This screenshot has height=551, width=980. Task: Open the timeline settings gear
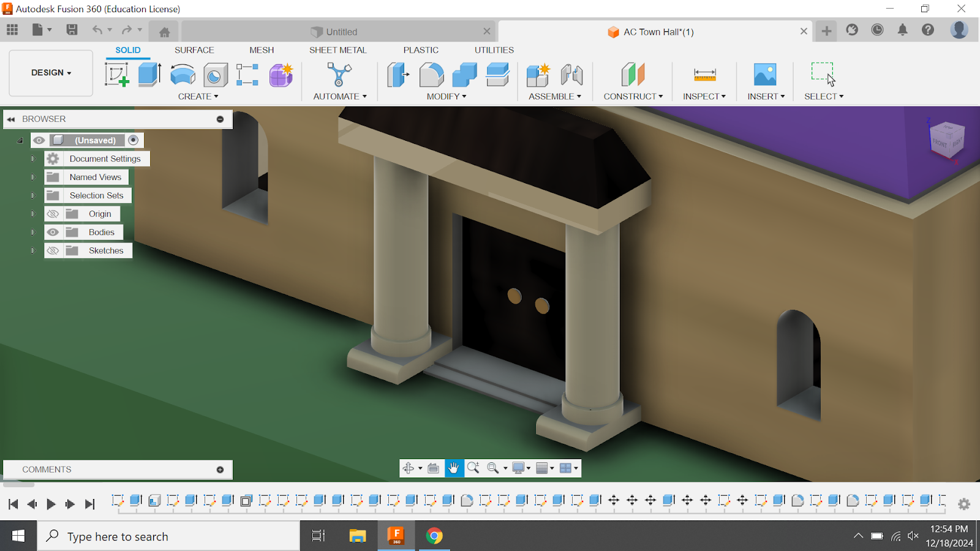point(964,504)
